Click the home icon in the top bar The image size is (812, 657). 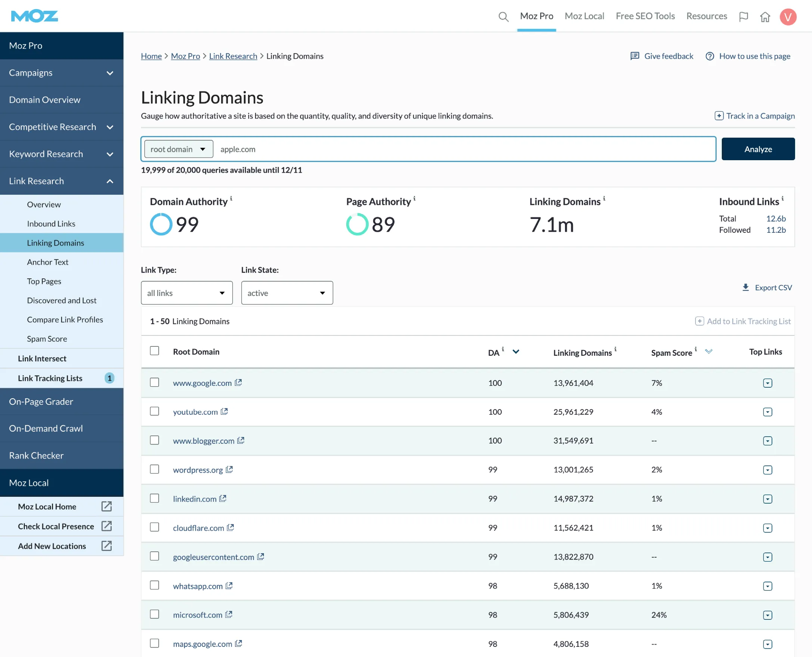[x=765, y=17]
